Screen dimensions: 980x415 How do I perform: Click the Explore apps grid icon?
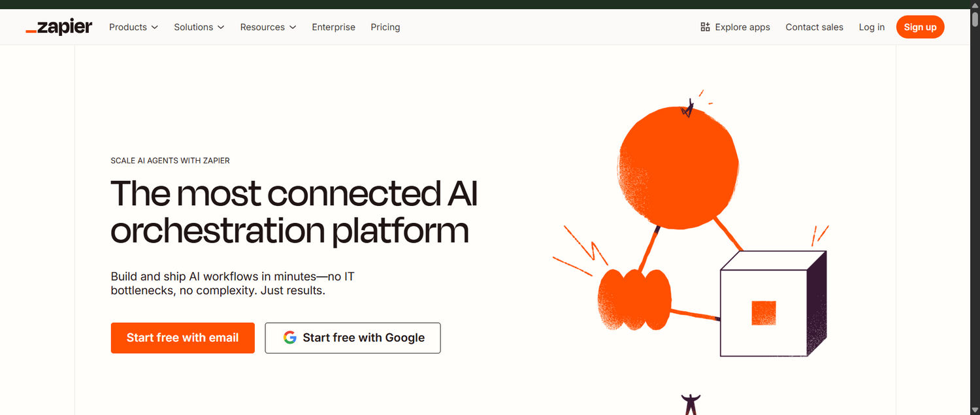pos(704,27)
